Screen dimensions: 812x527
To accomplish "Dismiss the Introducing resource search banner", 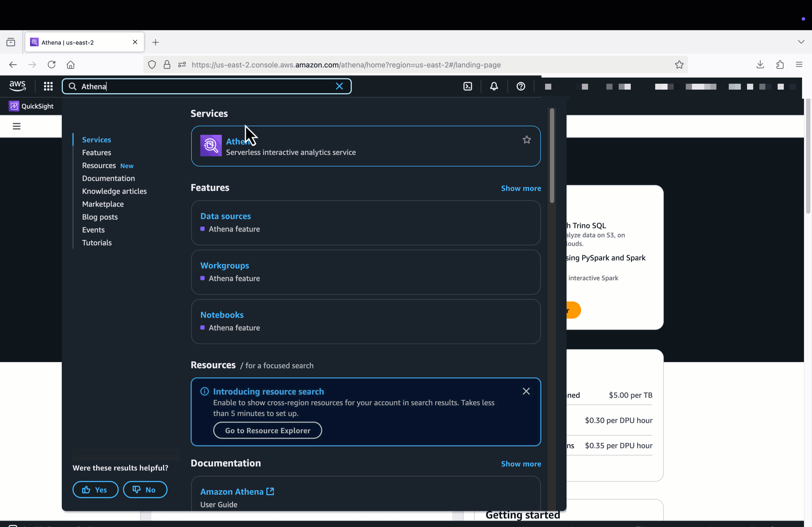I will click(526, 391).
